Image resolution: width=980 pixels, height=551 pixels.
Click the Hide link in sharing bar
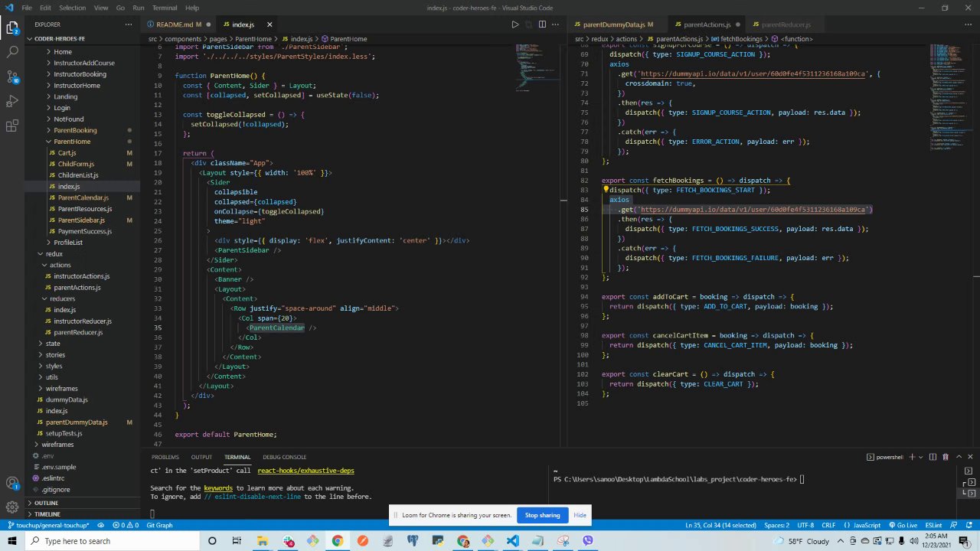tap(580, 515)
